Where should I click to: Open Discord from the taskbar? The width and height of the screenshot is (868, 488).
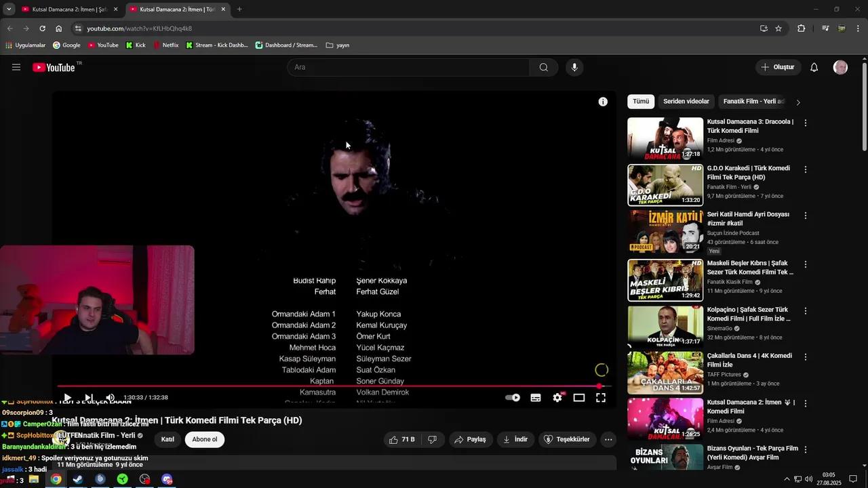[167, 479]
